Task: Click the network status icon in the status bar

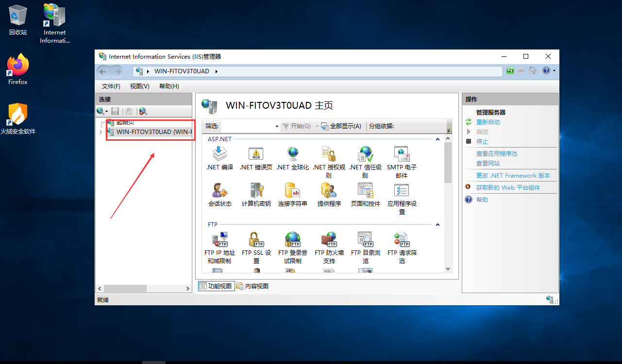Action: click(550, 299)
